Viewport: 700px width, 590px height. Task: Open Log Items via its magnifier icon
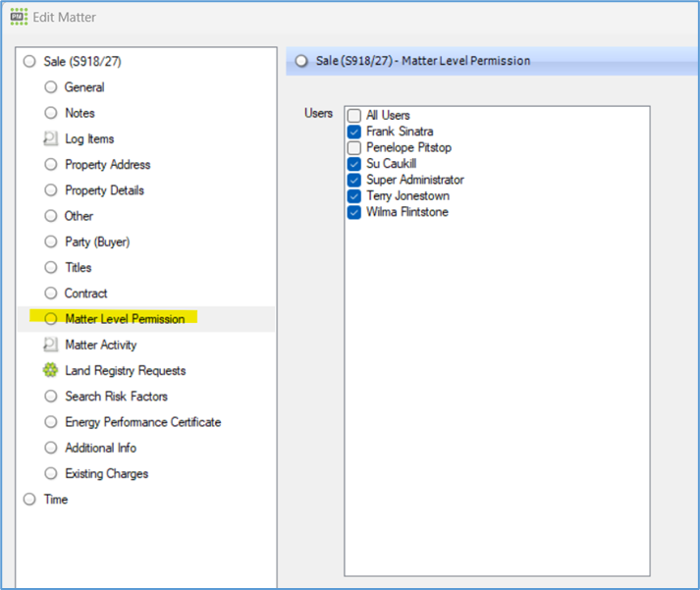50,138
